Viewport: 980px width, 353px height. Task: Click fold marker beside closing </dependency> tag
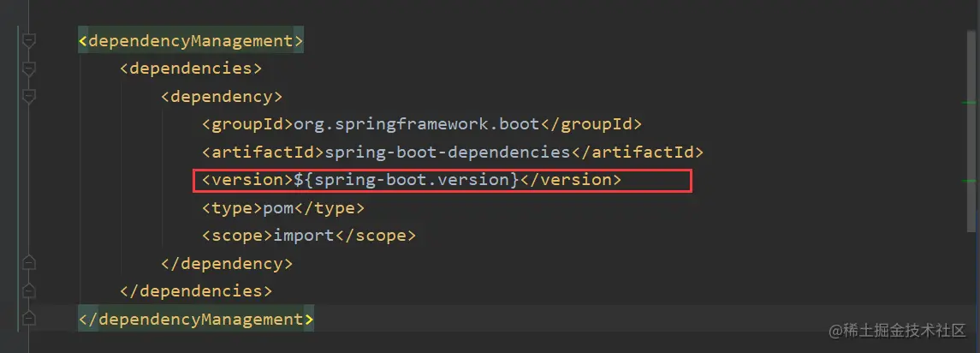click(28, 261)
